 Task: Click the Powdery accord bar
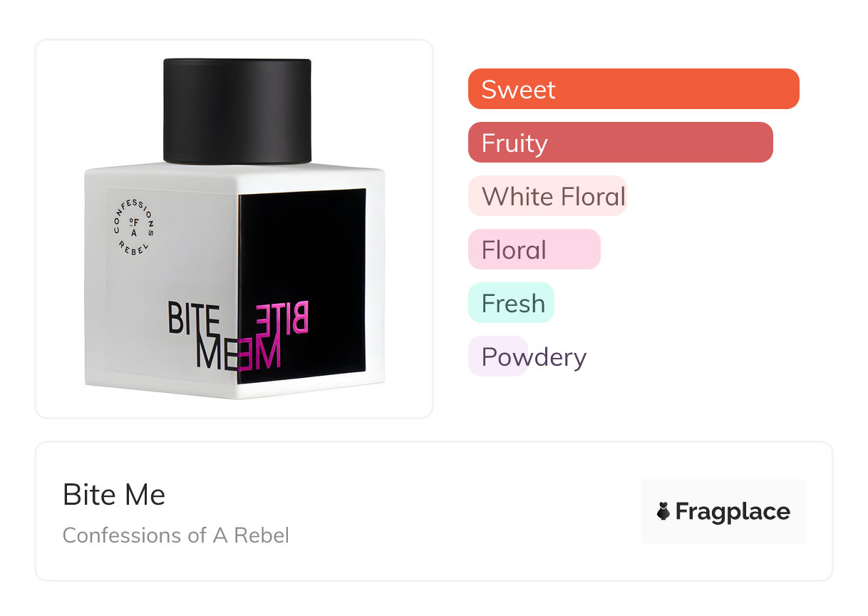click(498, 356)
